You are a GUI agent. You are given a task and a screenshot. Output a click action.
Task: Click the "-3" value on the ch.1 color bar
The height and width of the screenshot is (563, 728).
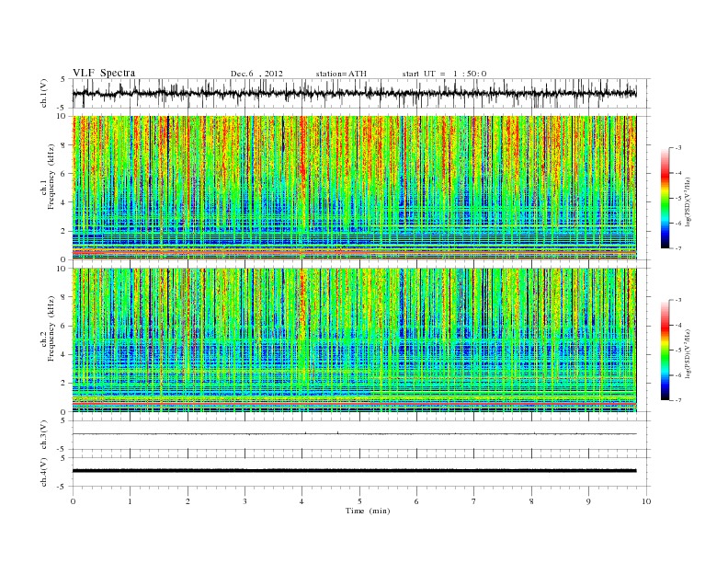pyautogui.click(x=678, y=148)
